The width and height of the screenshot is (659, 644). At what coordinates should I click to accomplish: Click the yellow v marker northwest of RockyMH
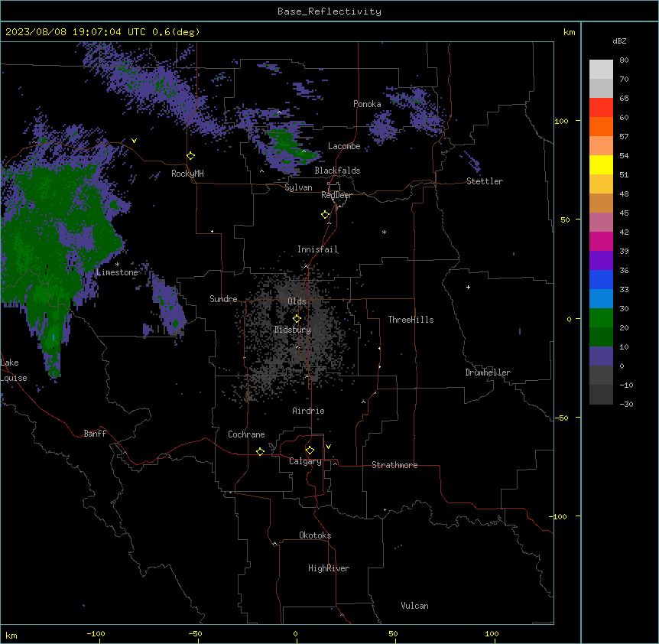[134, 141]
